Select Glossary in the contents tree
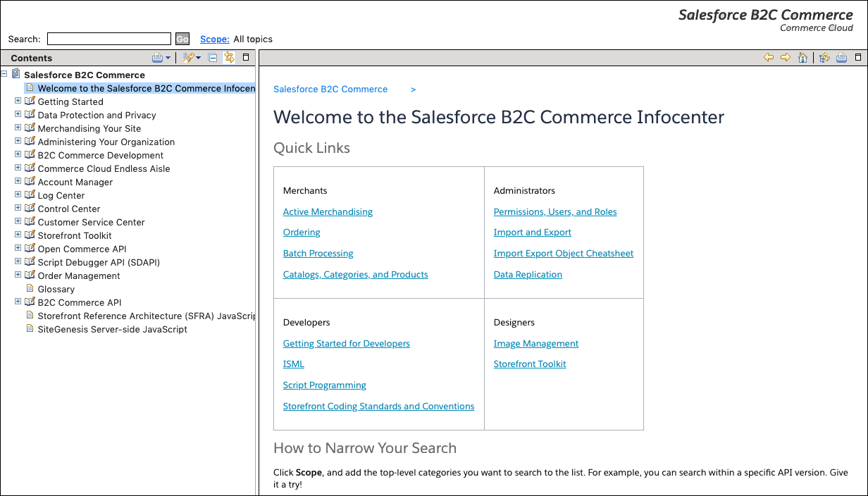Screen dimensions: 868x496 point(56,289)
